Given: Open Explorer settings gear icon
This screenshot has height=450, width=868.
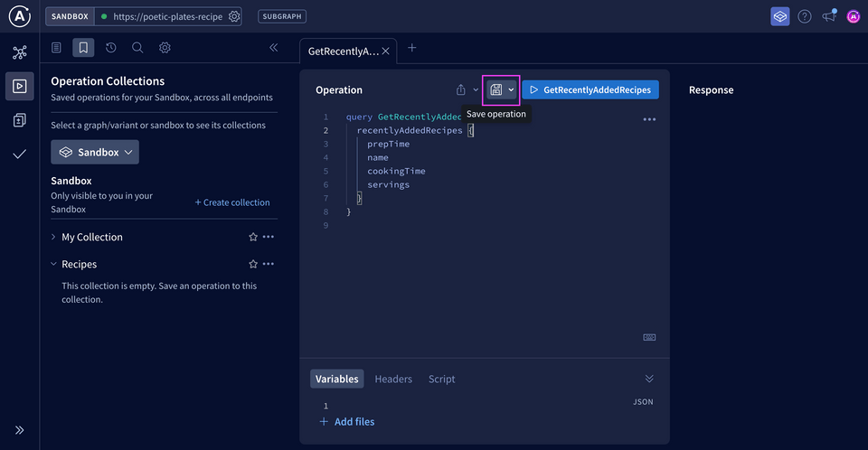Looking at the screenshot, I should (165, 48).
